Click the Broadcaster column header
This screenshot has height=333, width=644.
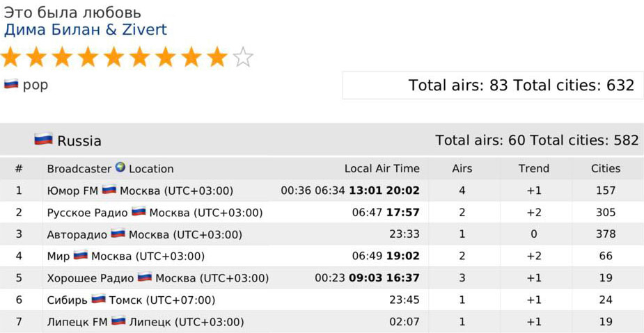click(79, 168)
